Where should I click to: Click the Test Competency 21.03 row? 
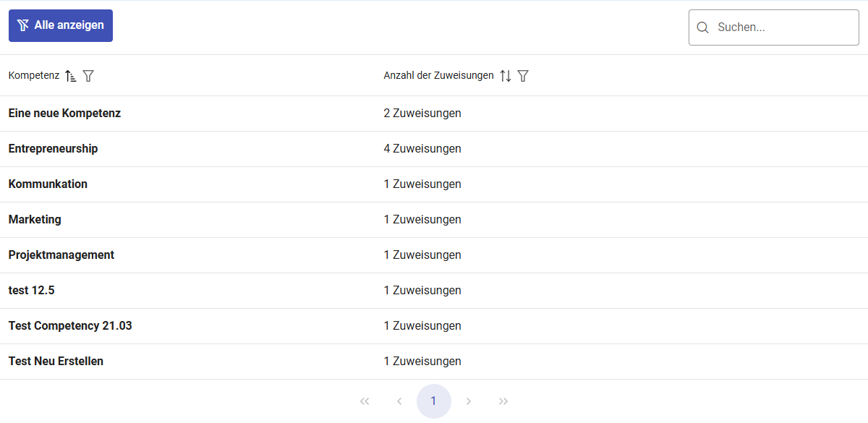click(70, 326)
